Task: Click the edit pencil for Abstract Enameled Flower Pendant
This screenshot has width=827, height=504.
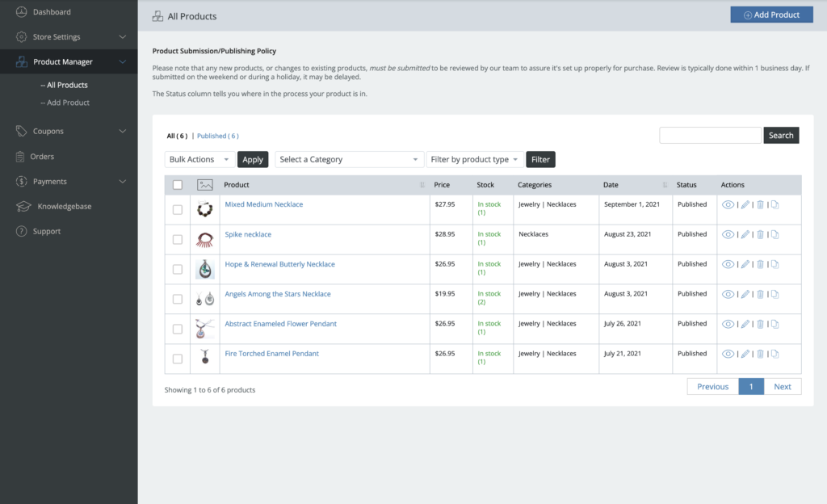Action: point(745,324)
